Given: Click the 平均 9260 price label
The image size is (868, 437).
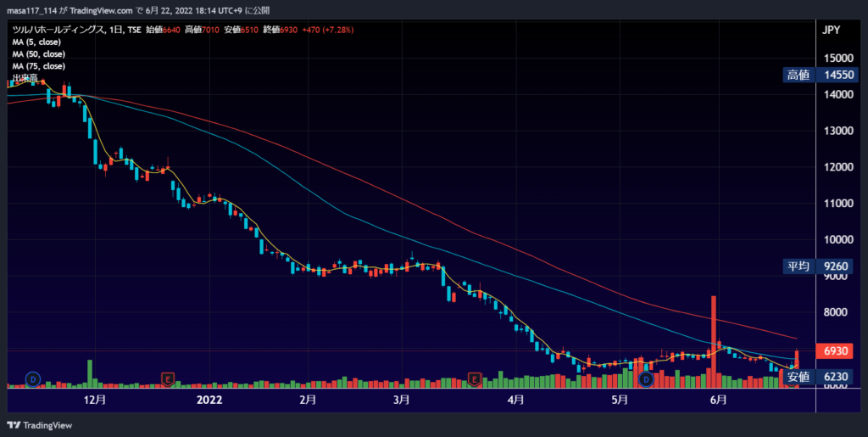Looking at the screenshot, I should tap(818, 266).
